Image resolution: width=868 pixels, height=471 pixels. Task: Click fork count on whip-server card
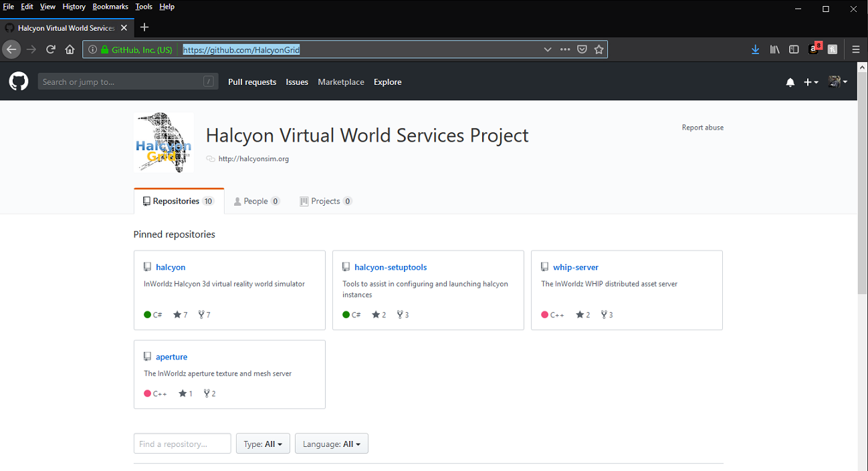(607, 315)
